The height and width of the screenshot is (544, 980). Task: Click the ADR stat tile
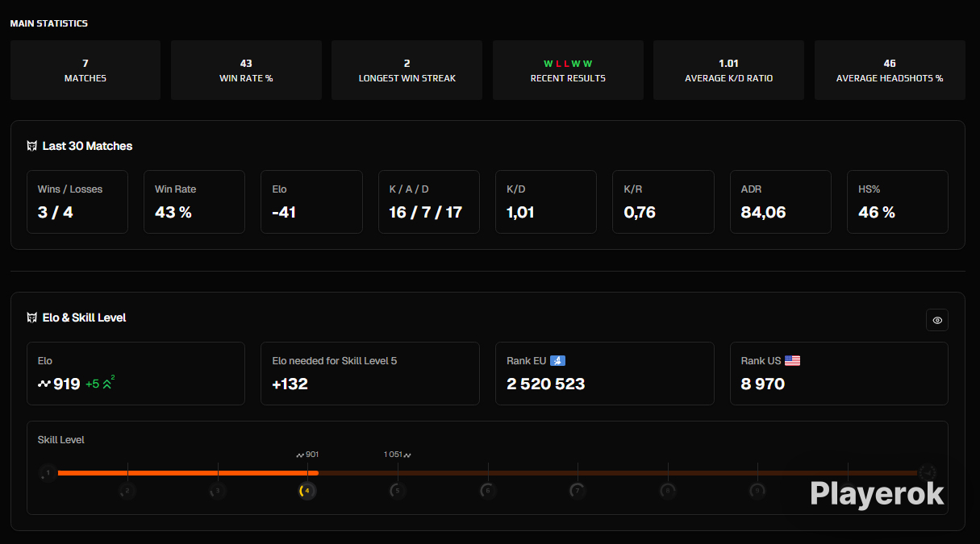point(780,201)
